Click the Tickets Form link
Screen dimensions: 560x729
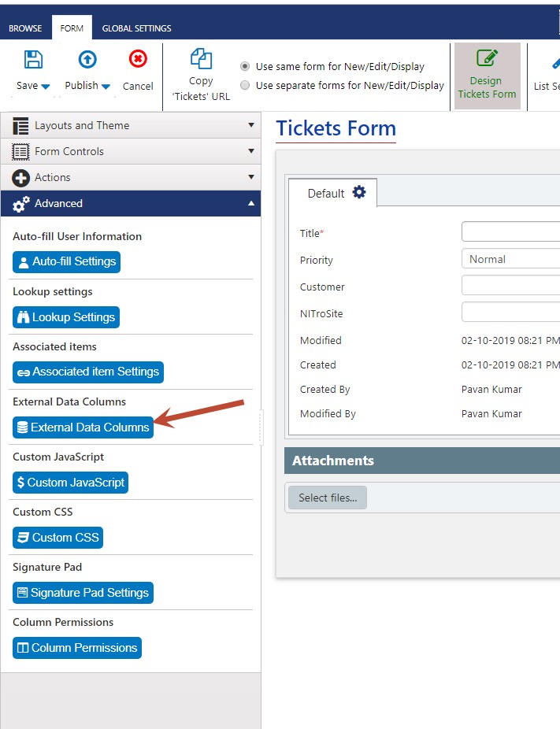click(x=335, y=128)
